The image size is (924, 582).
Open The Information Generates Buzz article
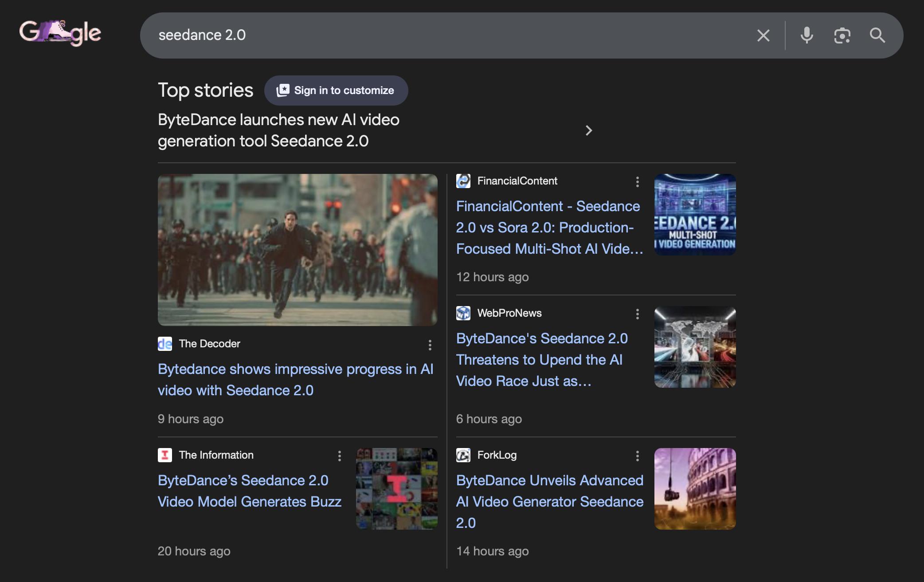[249, 491]
